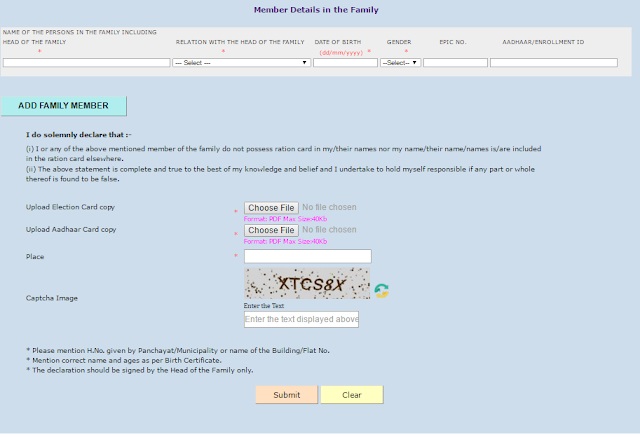Submit the ration card form

287,395
